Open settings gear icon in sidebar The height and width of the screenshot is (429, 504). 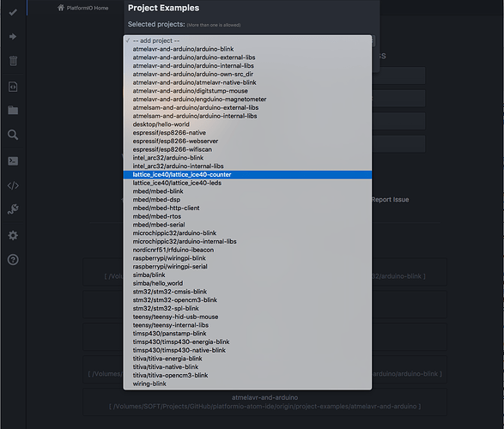coord(13,235)
